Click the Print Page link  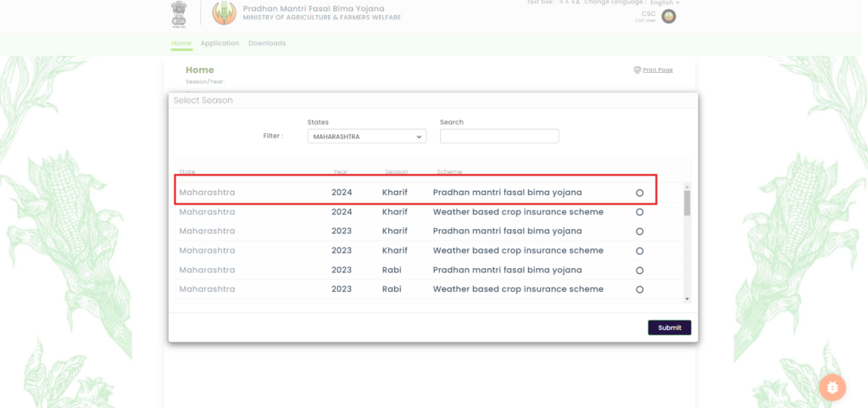pos(658,70)
